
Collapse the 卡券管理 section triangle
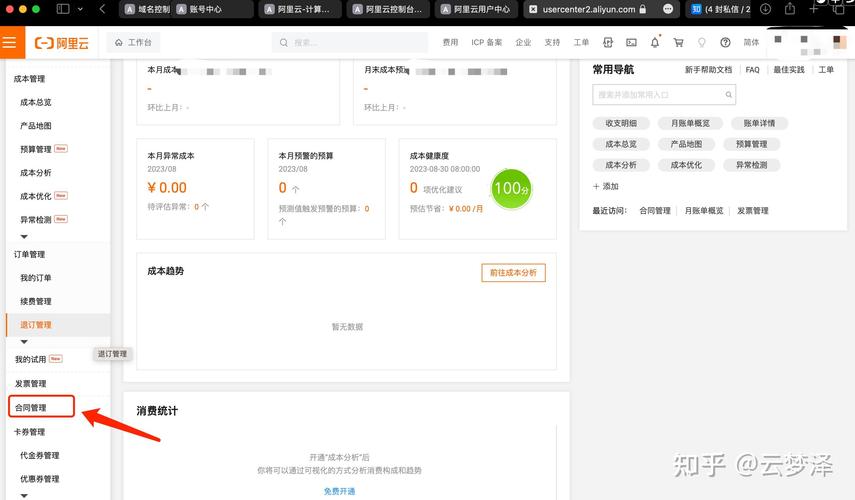click(23, 496)
